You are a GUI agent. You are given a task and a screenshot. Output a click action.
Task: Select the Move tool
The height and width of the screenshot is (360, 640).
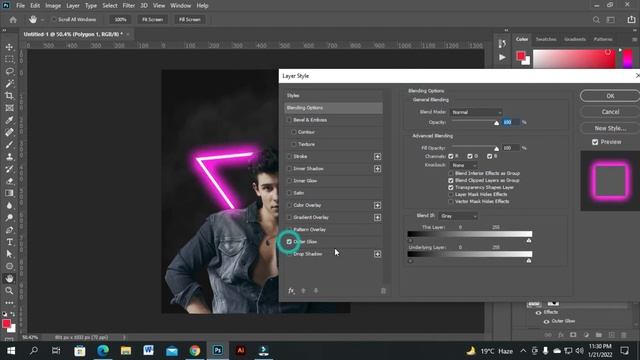pos(9,47)
